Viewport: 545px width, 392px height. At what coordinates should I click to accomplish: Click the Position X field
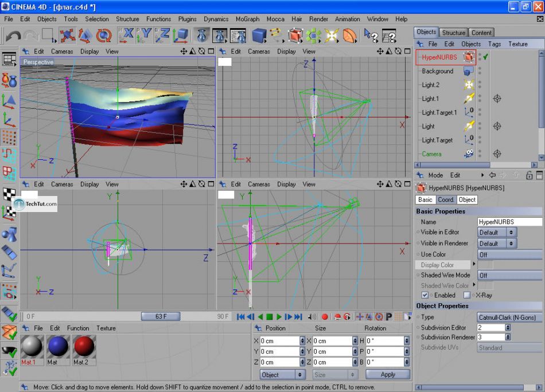tap(280, 341)
